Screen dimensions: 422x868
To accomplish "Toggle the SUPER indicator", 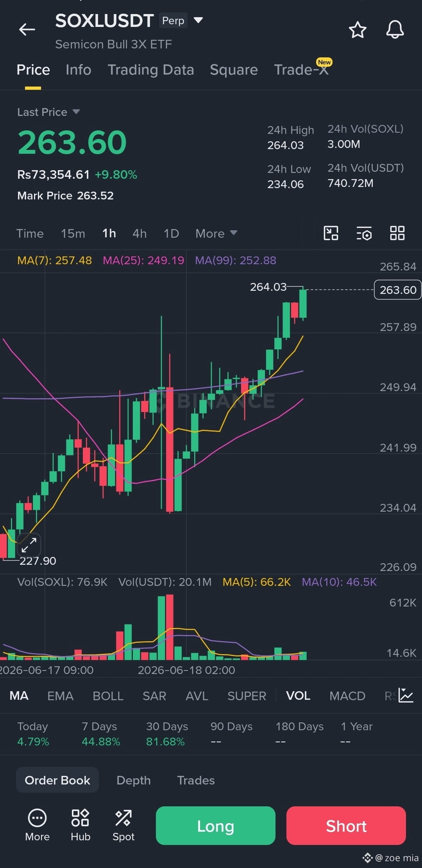I will pyautogui.click(x=247, y=695).
